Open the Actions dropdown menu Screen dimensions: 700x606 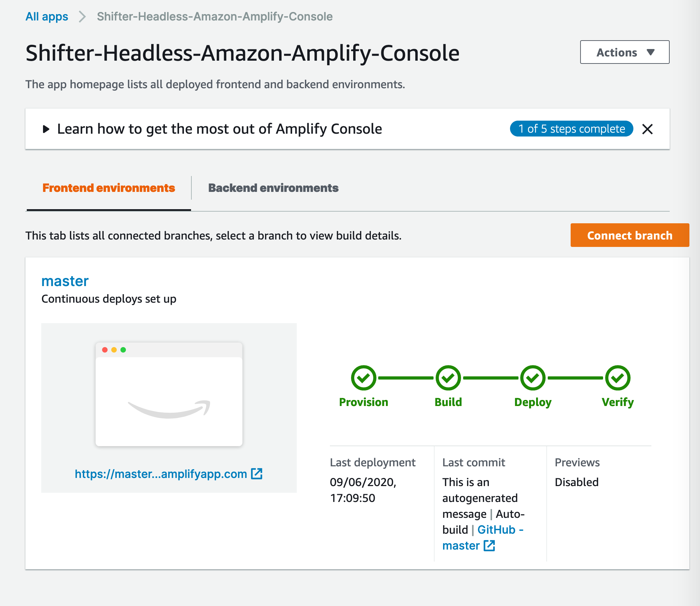pyautogui.click(x=625, y=52)
